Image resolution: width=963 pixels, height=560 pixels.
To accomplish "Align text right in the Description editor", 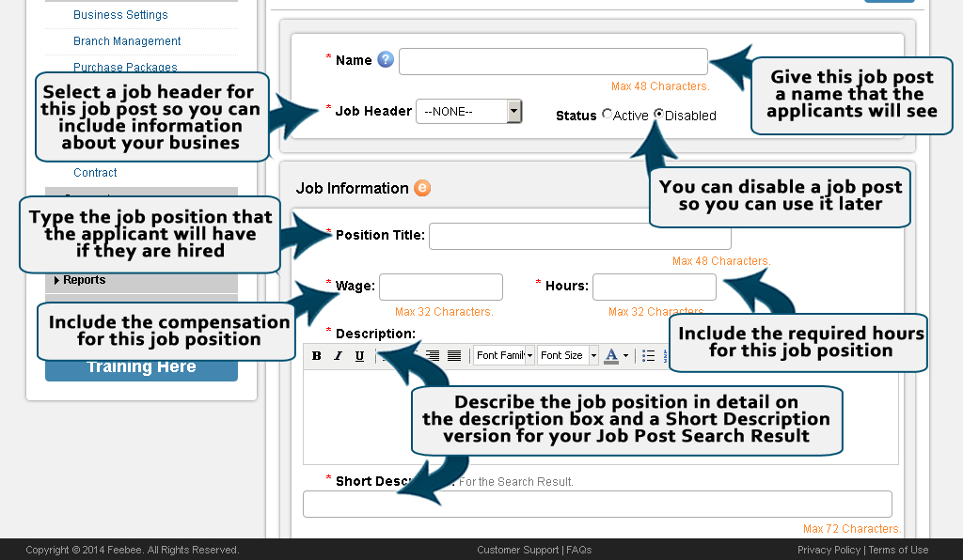I will click(x=434, y=355).
